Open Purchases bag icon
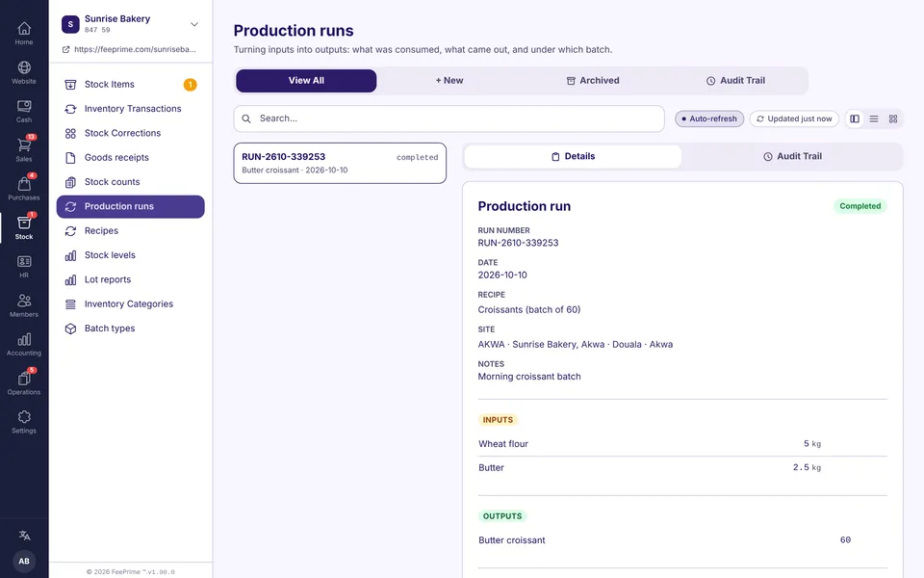924x578 pixels. 24,184
